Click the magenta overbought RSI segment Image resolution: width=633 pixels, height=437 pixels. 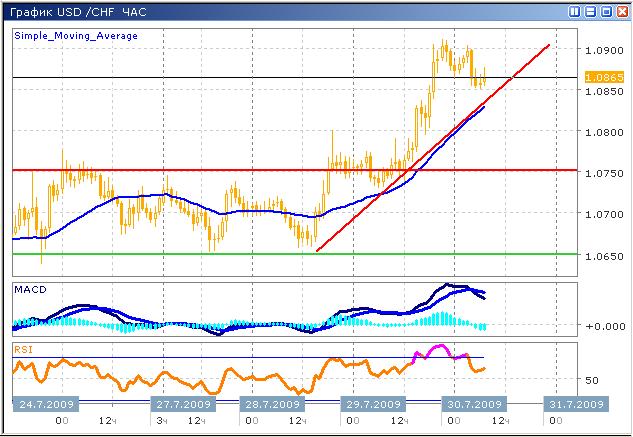pyautogui.click(x=435, y=349)
